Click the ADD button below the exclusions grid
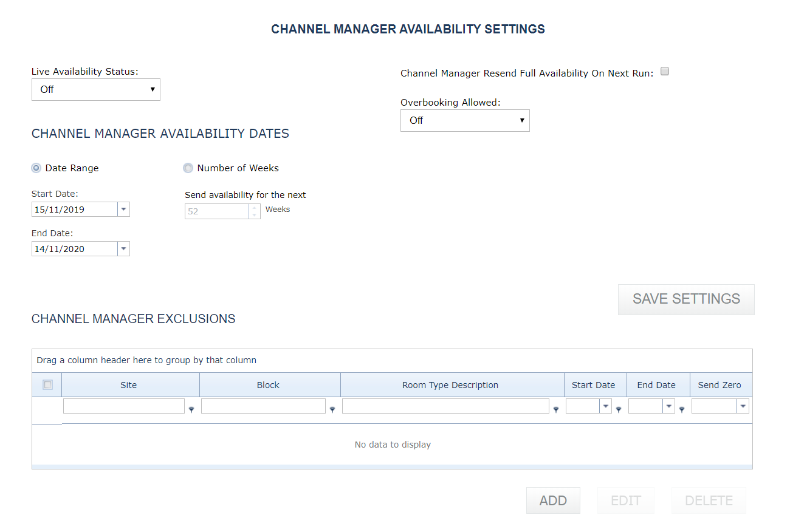This screenshot has height=532, width=790. [x=552, y=500]
